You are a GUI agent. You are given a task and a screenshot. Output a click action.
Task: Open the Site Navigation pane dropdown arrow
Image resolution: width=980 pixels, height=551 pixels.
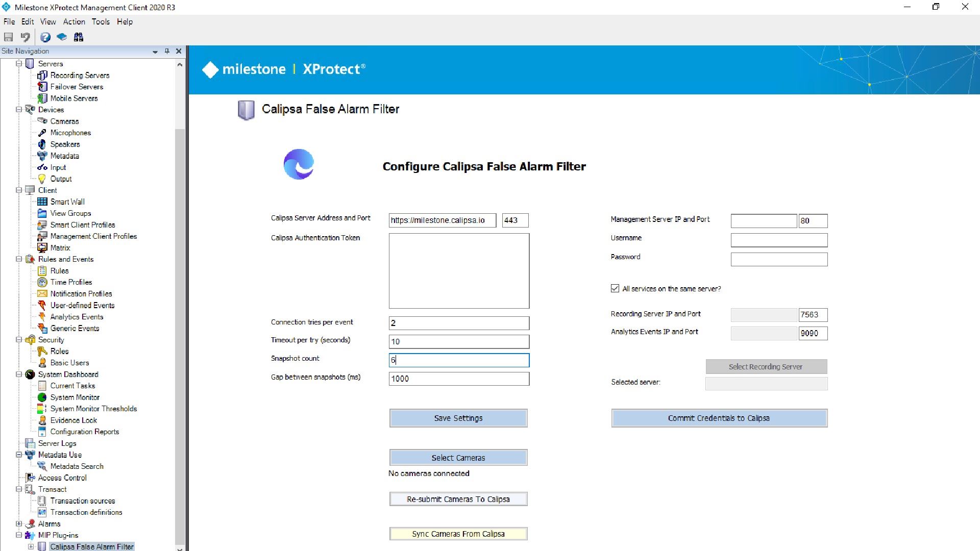(155, 52)
